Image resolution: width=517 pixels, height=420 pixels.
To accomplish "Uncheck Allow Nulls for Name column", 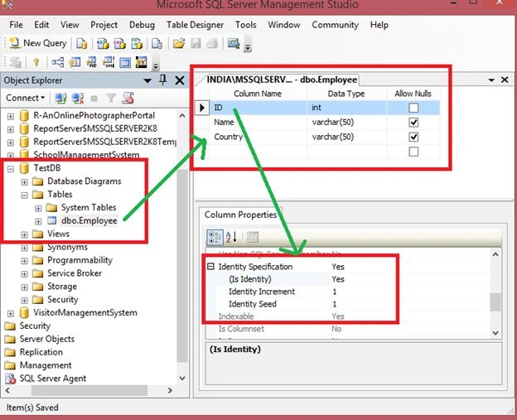I will coord(413,123).
